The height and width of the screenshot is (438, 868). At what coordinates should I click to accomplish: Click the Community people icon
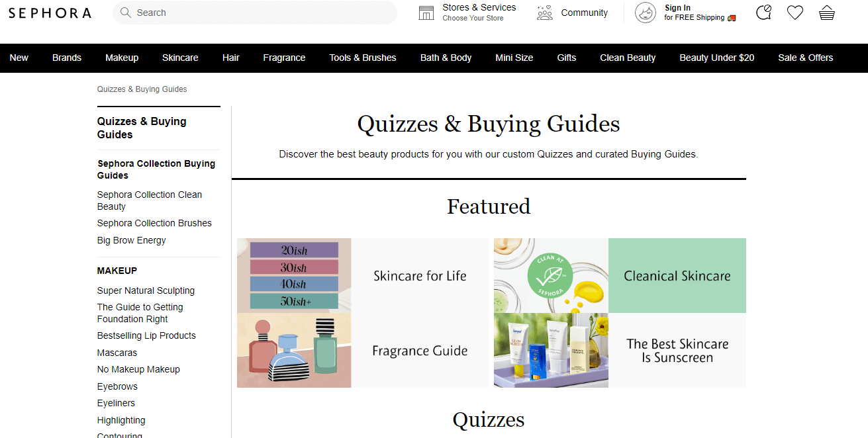(545, 13)
